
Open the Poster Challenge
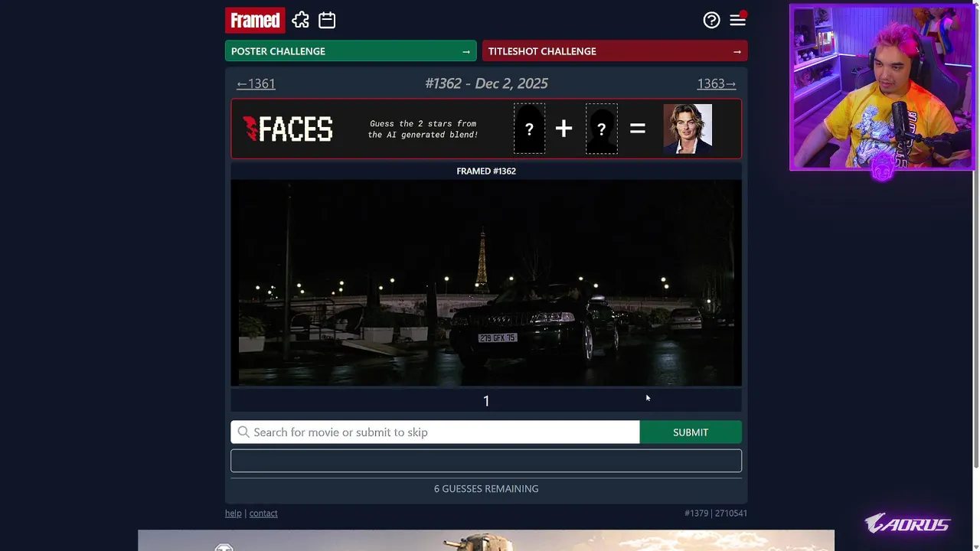(x=351, y=51)
